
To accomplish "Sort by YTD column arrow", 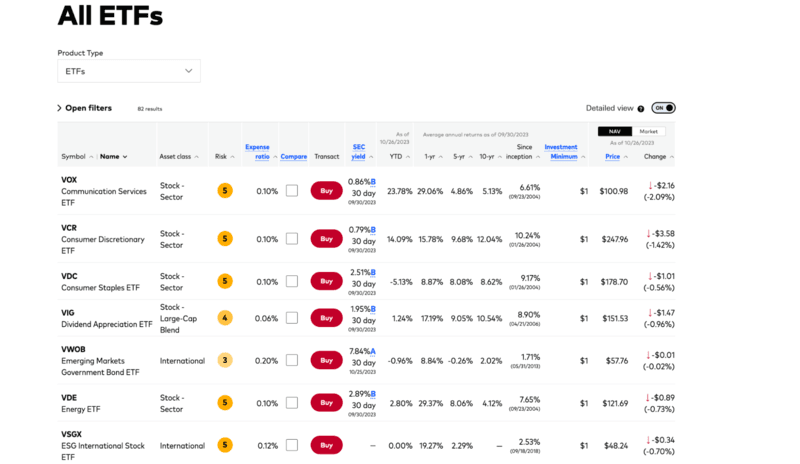I will pos(408,157).
